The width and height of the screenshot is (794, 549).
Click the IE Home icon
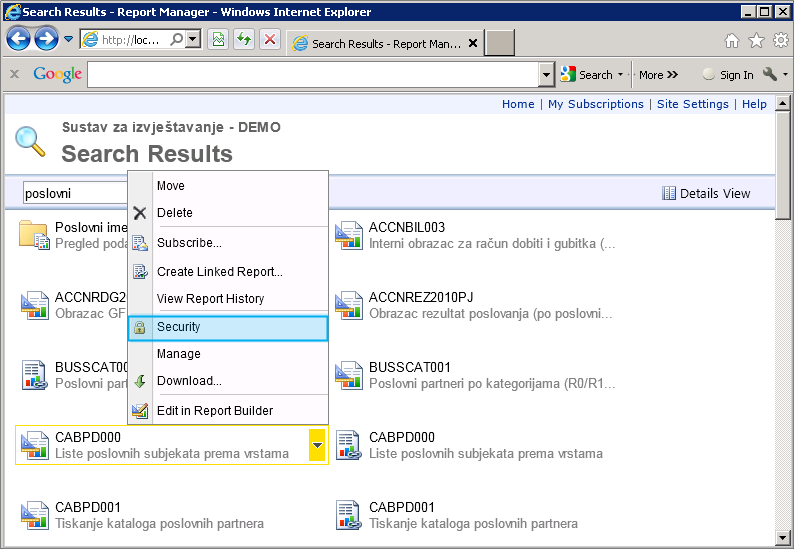click(x=732, y=41)
